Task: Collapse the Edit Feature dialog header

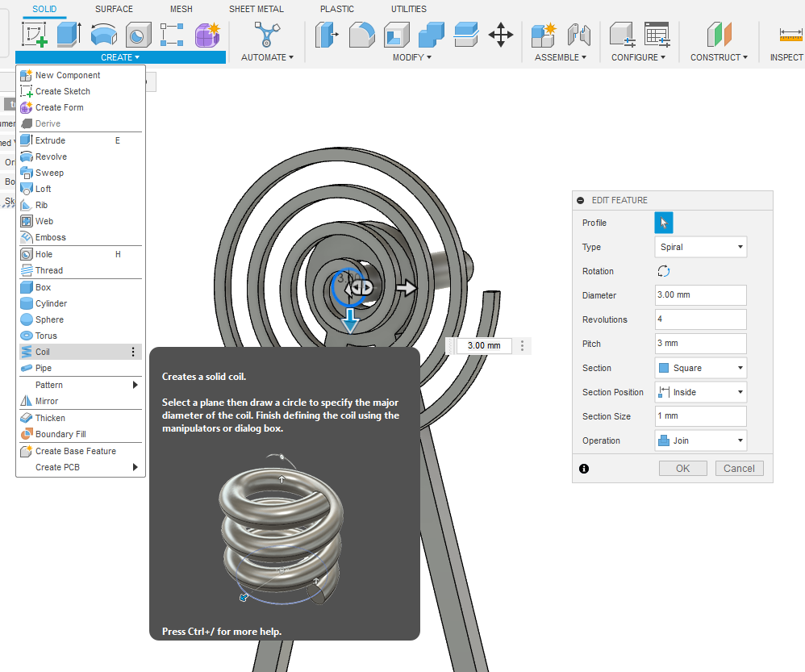Action: [x=580, y=200]
